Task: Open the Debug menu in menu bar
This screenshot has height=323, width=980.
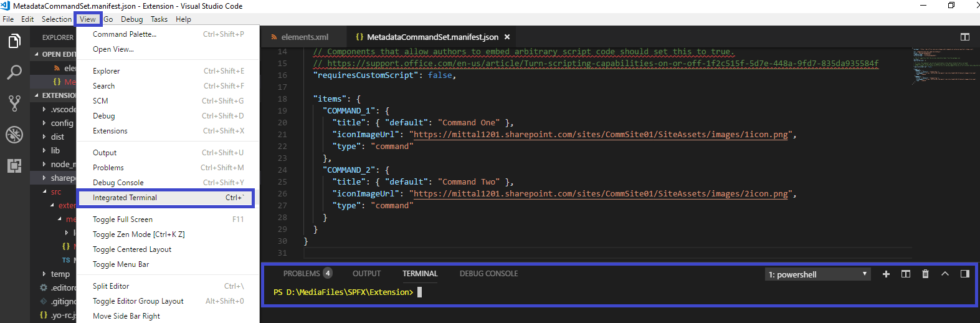Action: click(x=131, y=19)
